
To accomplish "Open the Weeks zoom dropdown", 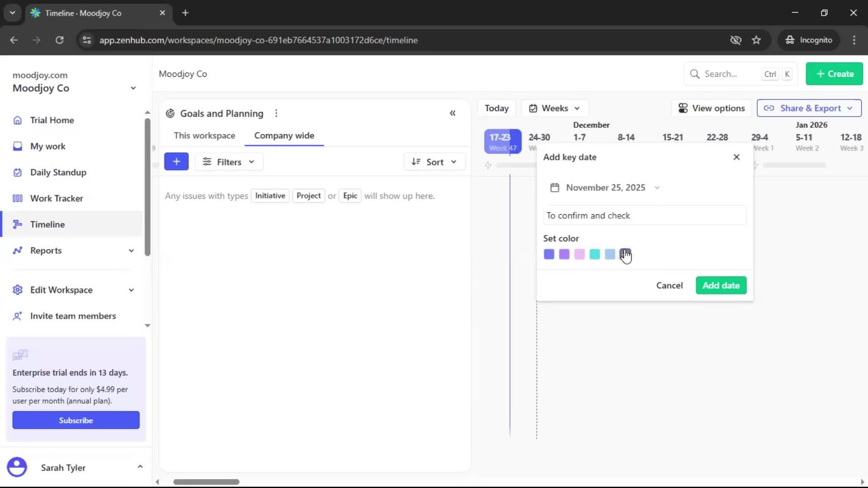I will point(555,108).
